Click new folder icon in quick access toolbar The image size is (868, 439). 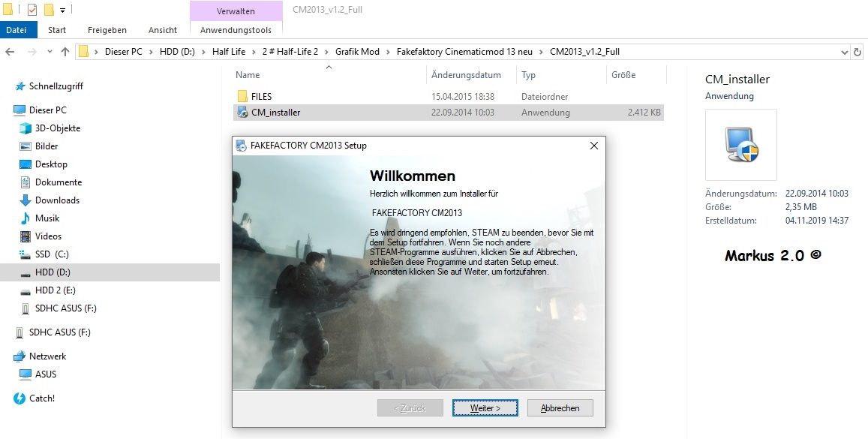click(49, 10)
